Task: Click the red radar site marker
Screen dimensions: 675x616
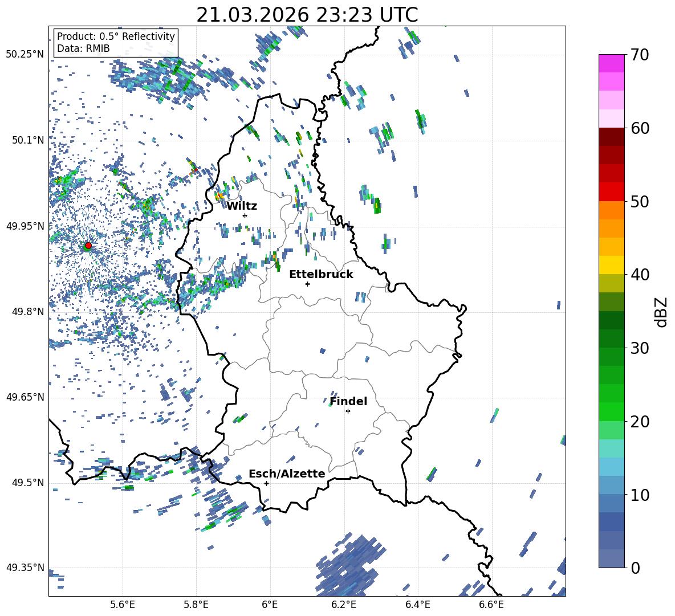Action: coord(88,246)
